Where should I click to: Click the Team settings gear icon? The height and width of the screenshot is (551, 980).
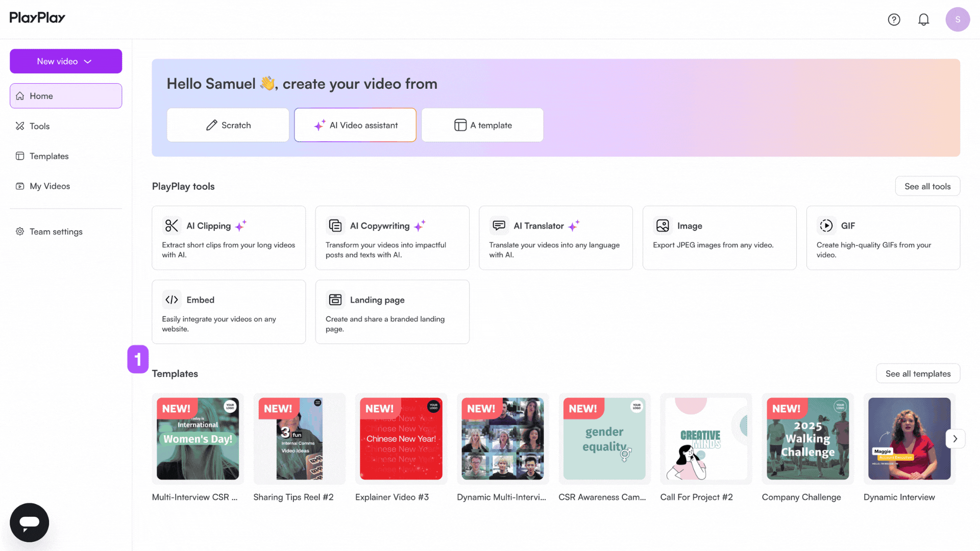pos(20,232)
